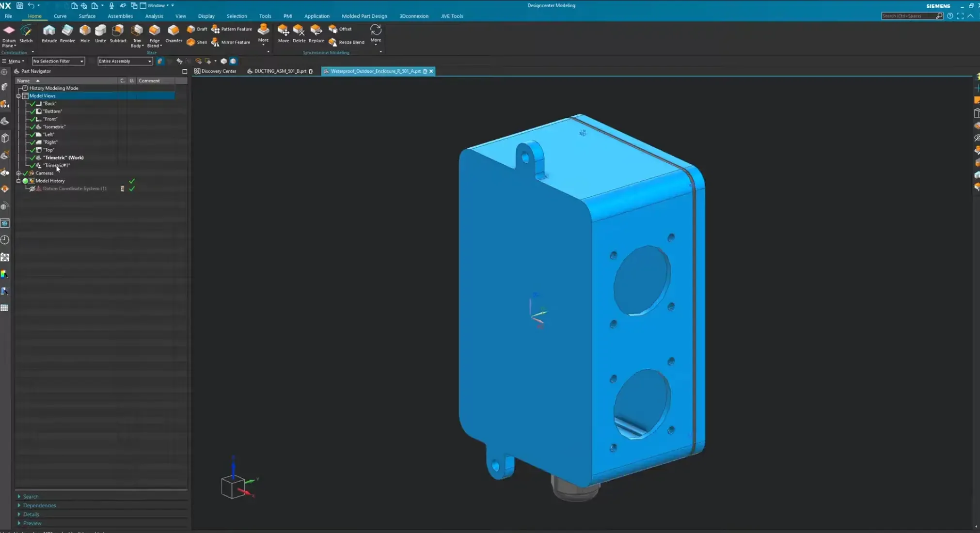Open the settings gear in left sidebar
The height and width of the screenshot is (533, 980).
pos(4,72)
